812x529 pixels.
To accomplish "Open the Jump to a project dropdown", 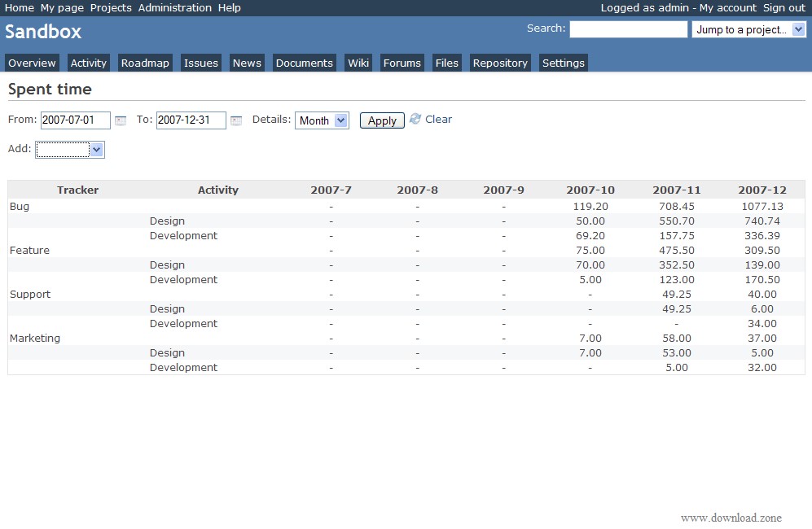I will 748,29.
